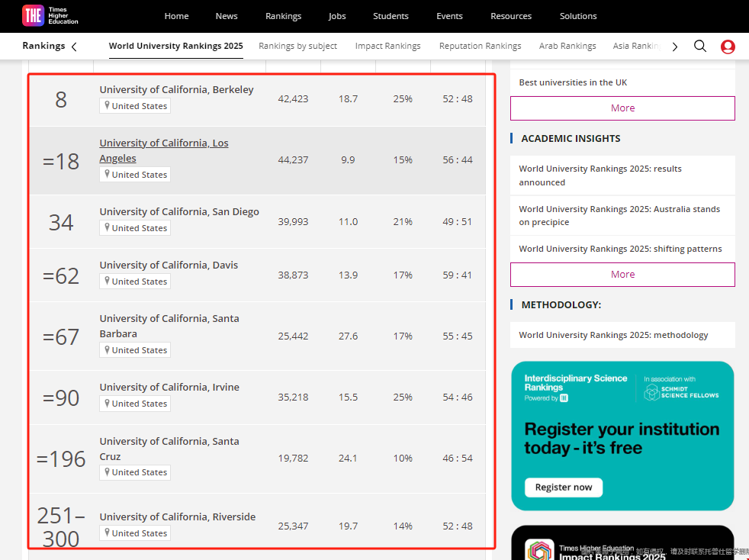The height and width of the screenshot is (560, 749).
Task: Open the user account profile icon
Action: pos(728,47)
